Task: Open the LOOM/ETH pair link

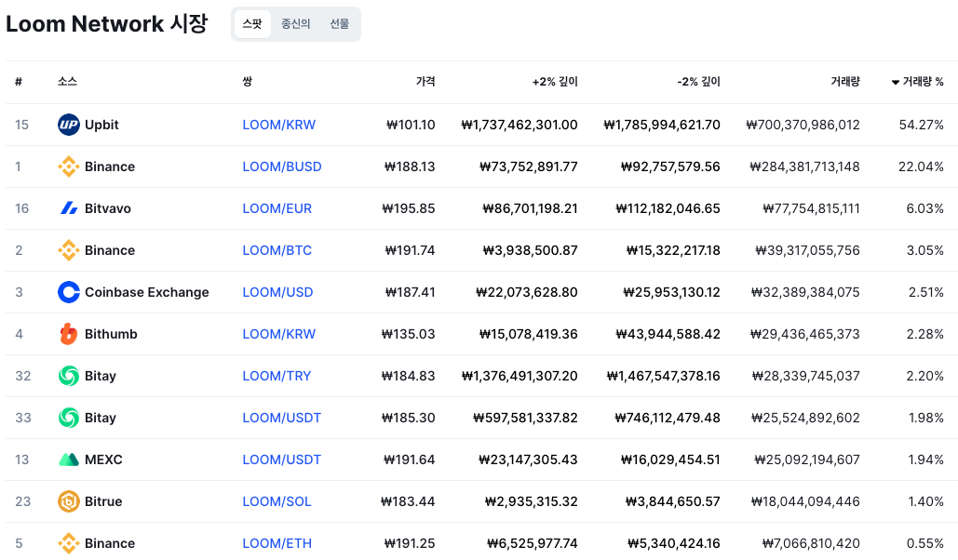Action: point(277,543)
